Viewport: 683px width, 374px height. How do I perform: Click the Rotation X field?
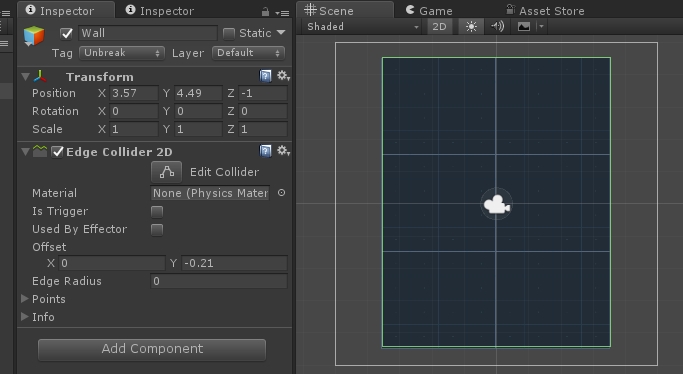(133, 111)
